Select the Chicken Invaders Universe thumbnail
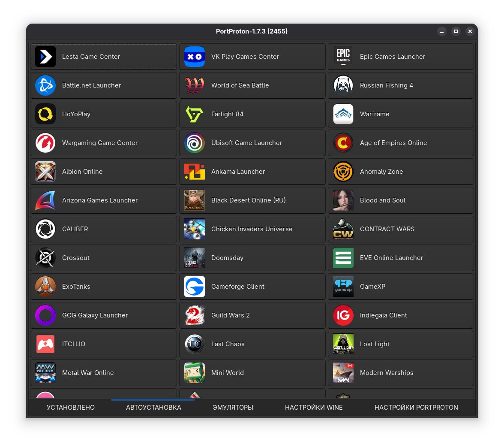The width and height of the screenshot is (504, 447). click(195, 229)
